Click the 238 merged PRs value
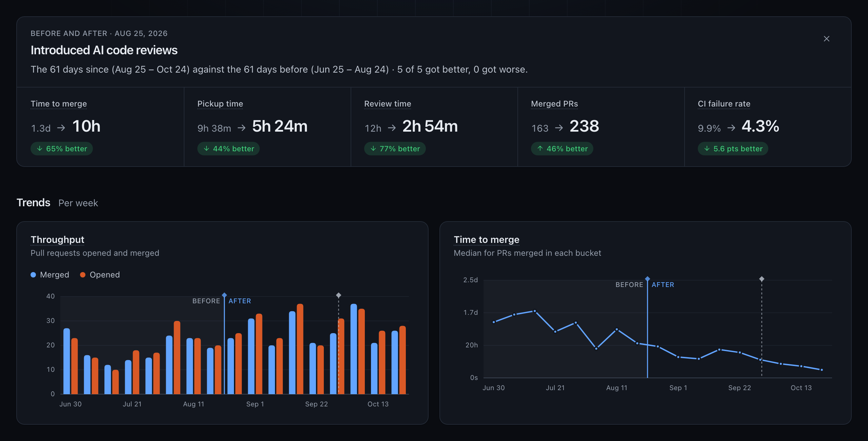Viewport: 868px width, 441px height. (584, 126)
